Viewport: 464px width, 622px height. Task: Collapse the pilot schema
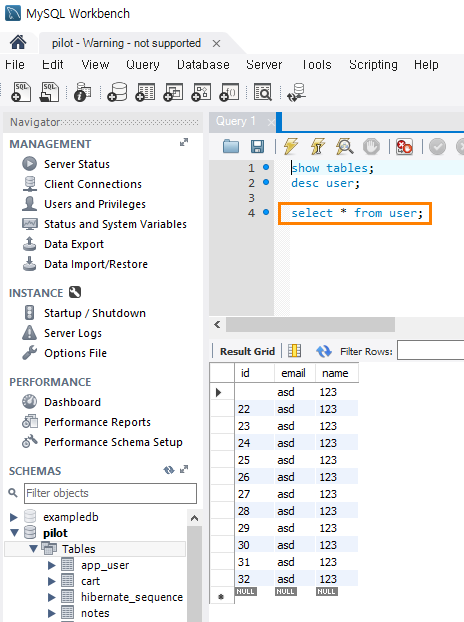[x=14, y=533]
